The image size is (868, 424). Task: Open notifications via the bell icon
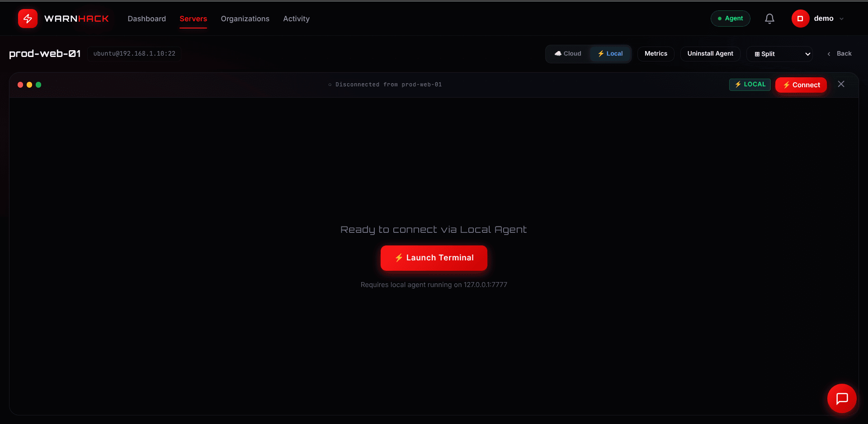[769, 19]
